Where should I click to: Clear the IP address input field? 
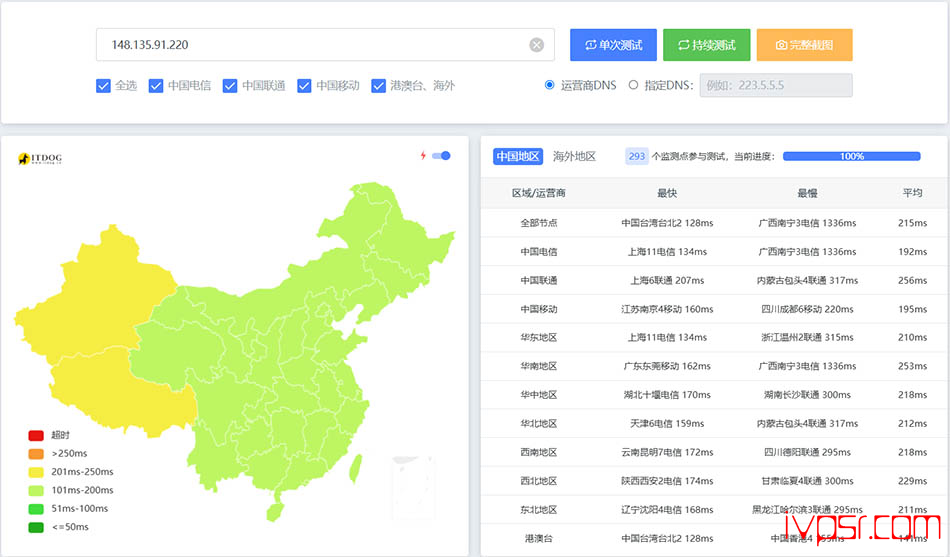click(536, 45)
